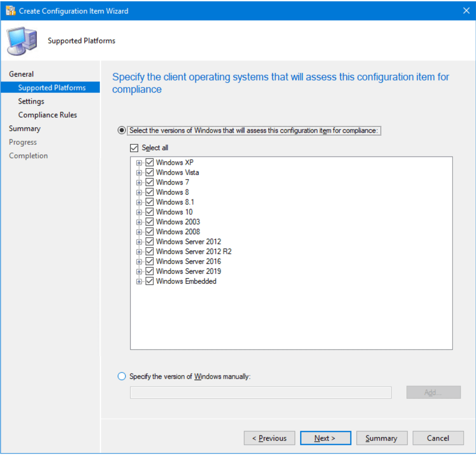476x455 pixels.
Task: Open the Summary step in the sidebar
Action: point(25,129)
